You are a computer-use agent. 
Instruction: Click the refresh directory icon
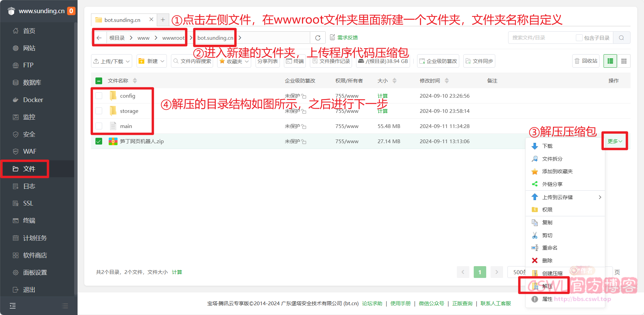[x=318, y=38]
